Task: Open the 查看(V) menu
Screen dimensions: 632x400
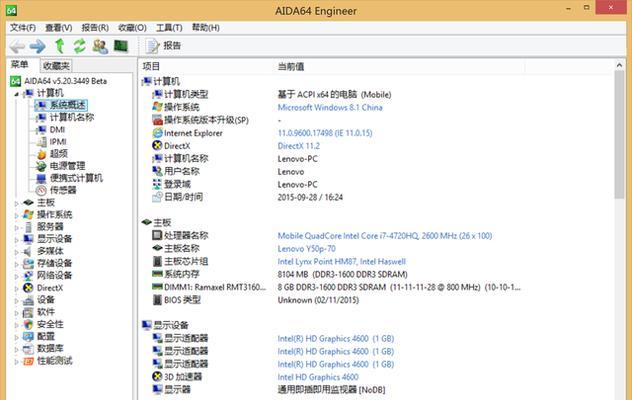Action: 59,27
